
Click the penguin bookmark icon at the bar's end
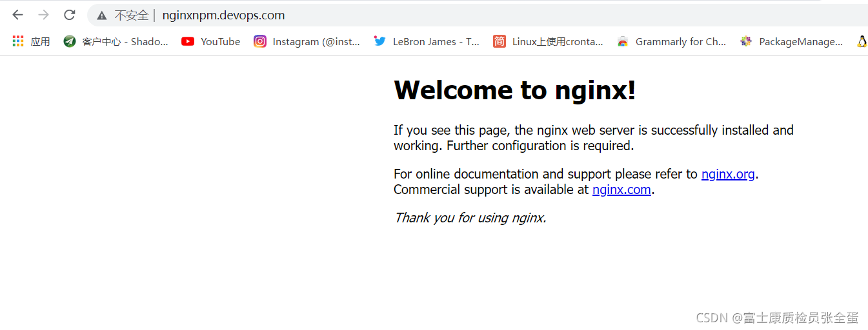pyautogui.click(x=862, y=41)
